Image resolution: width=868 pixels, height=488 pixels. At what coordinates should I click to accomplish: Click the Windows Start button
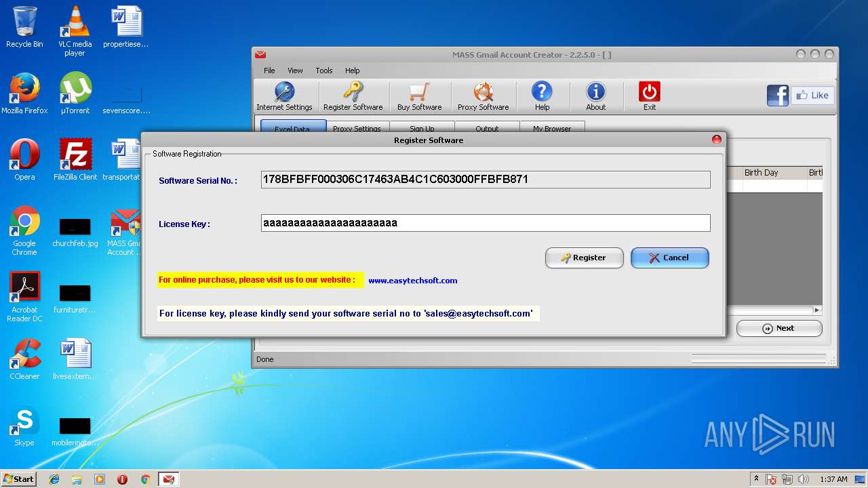tap(19, 479)
